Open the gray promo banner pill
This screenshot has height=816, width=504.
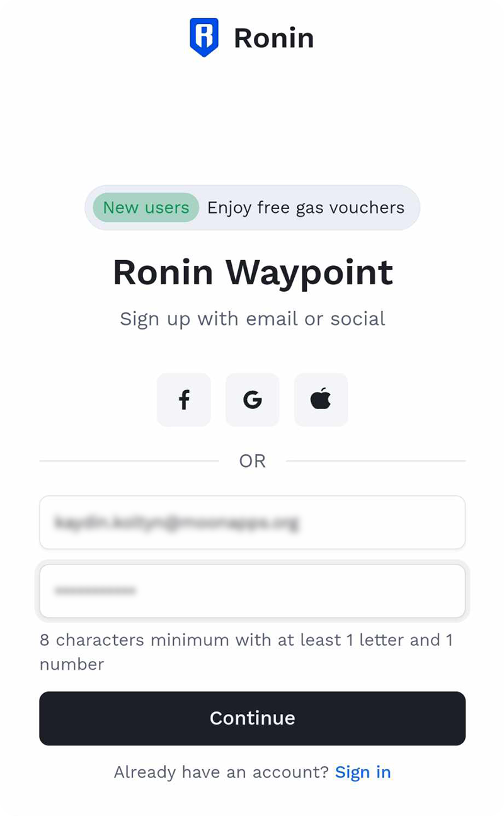(x=253, y=207)
